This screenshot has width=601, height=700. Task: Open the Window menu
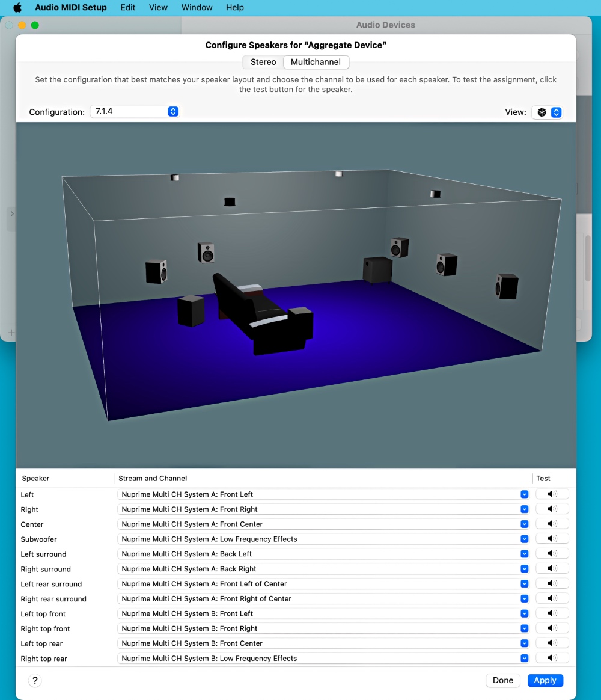[197, 8]
